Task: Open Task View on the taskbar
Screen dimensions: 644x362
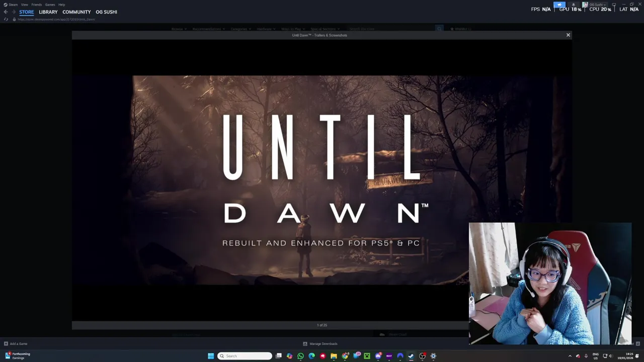Action: [x=278, y=356]
